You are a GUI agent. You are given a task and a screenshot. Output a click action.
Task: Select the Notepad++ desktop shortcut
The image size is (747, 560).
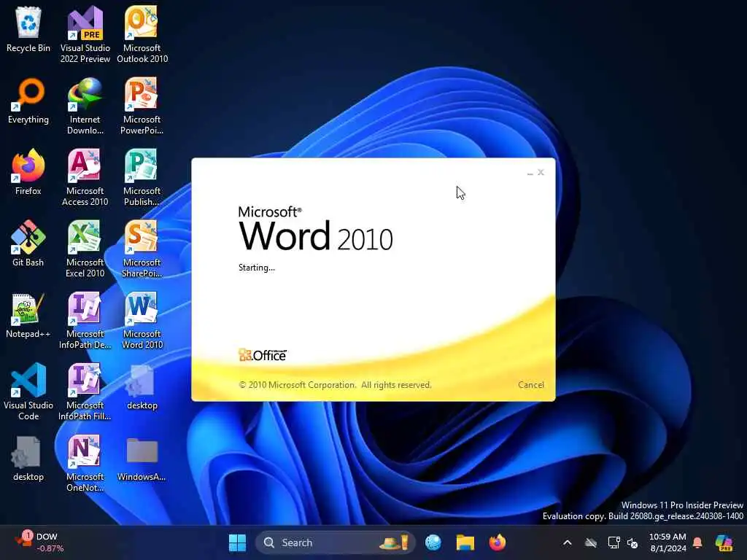pos(28,315)
